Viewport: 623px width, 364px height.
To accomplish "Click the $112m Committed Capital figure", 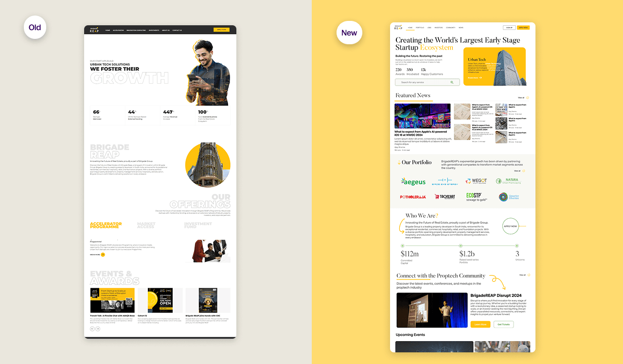I will (409, 254).
